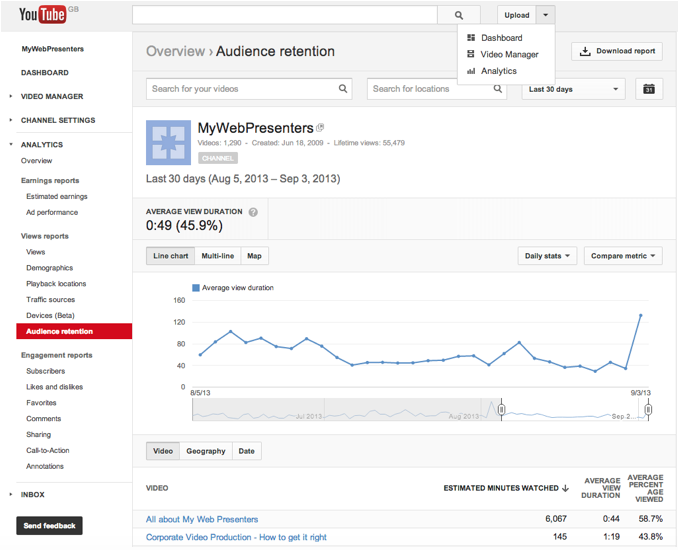The height and width of the screenshot is (550, 678).
Task: Open the Upload dropdown arrow
Action: [546, 15]
